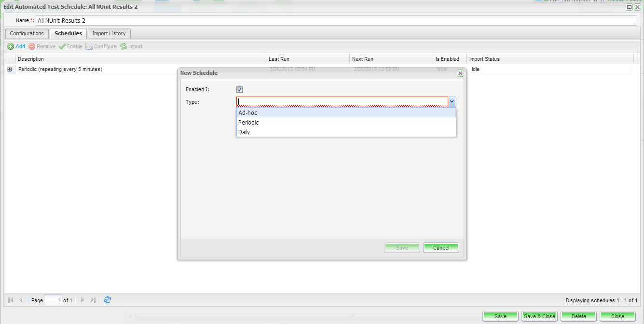Open the Type dropdown arrow

(x=452, y=102)
